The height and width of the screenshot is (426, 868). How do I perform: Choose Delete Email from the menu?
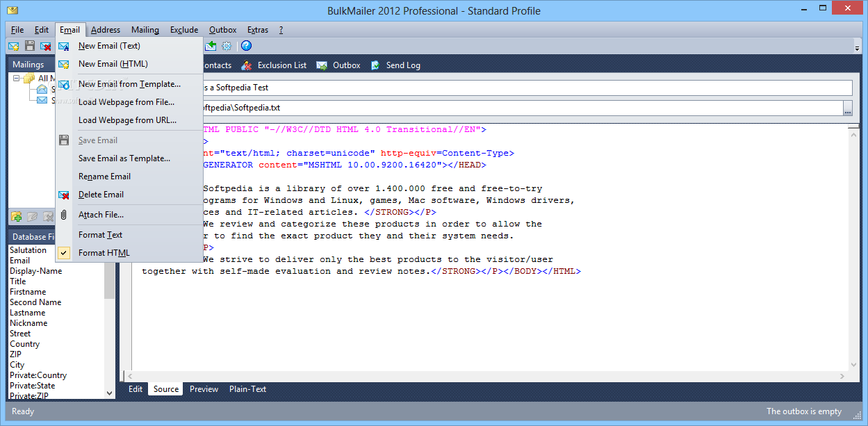[129, 195]
